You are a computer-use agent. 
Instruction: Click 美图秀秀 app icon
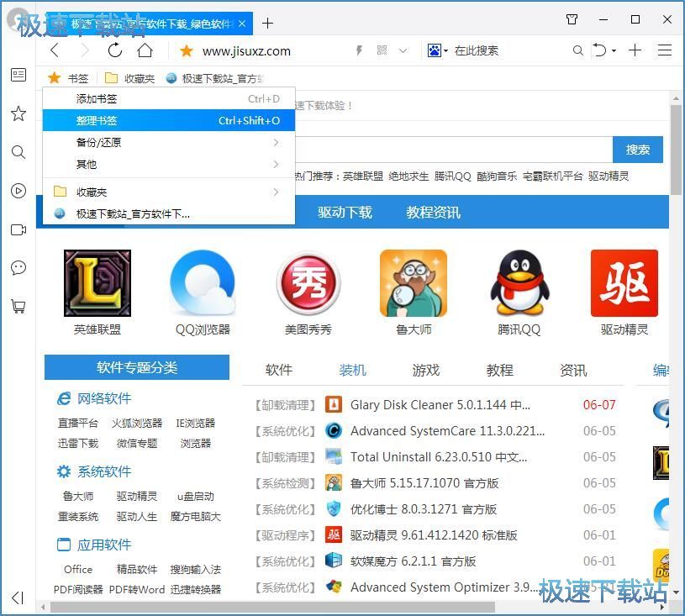coord(308,283)
